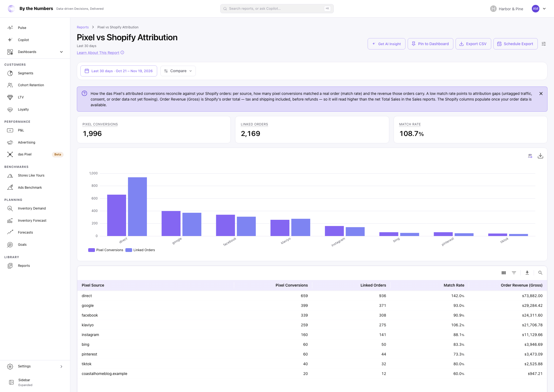The image size is (554, 392).
Task: Click the Loyalty heart icon
Action: click(10, 109)
